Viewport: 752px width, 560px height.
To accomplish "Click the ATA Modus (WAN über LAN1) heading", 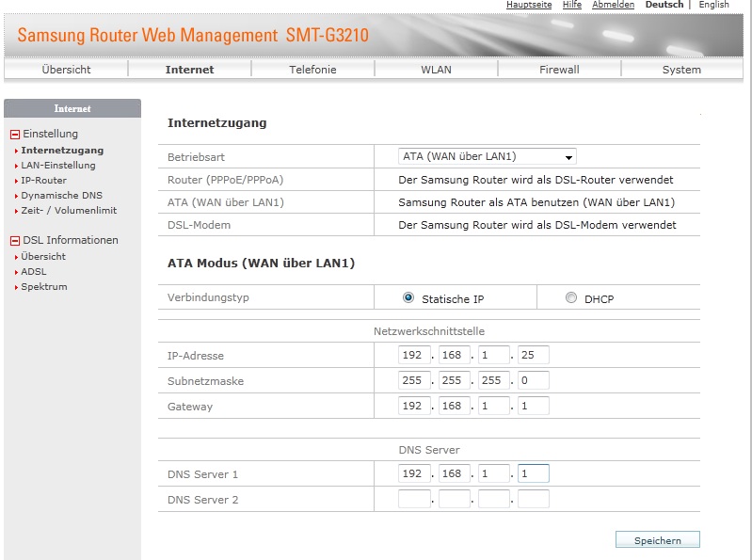I will click(261, 264).
